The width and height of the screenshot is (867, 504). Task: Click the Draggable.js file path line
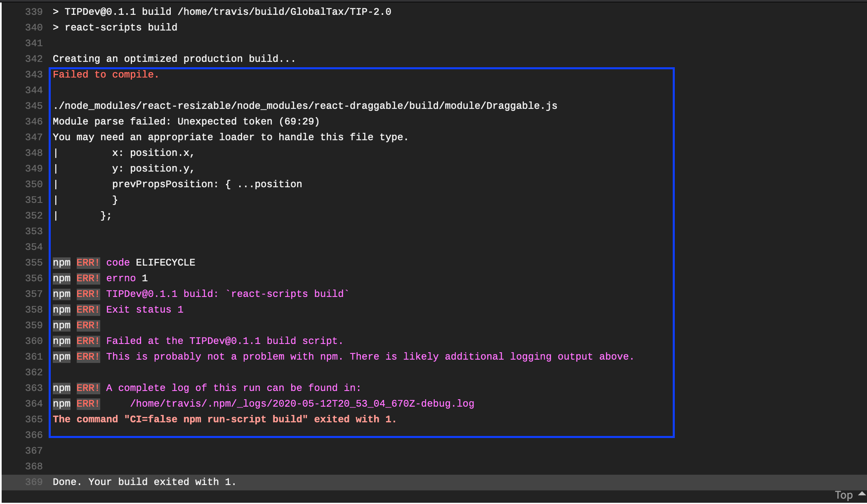point(305,106)
